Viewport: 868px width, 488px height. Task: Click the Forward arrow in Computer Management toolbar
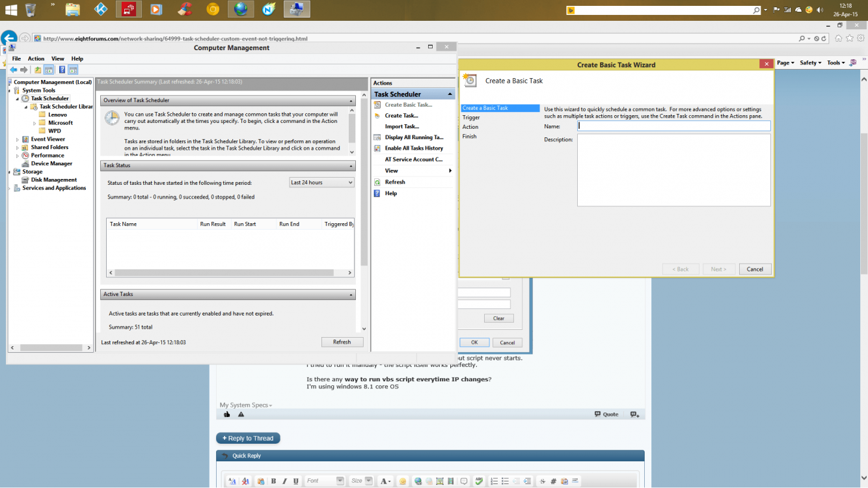coord(24,70)
